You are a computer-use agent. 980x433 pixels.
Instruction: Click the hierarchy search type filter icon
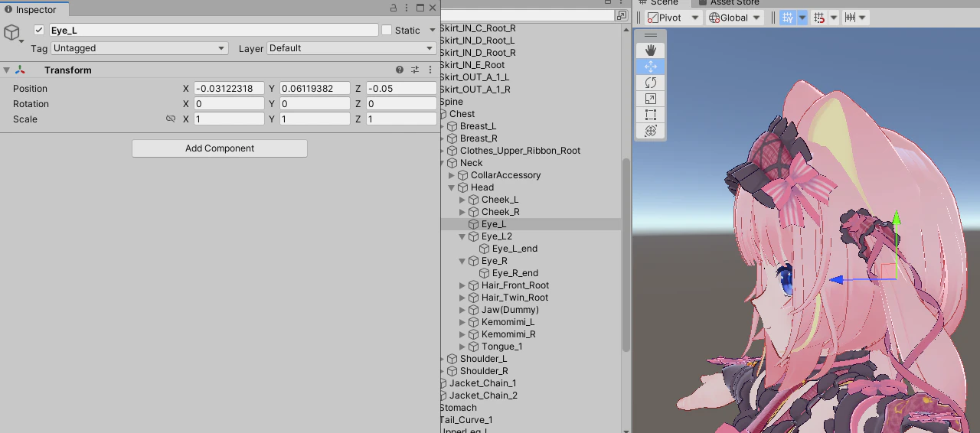(x=622, y=15)
